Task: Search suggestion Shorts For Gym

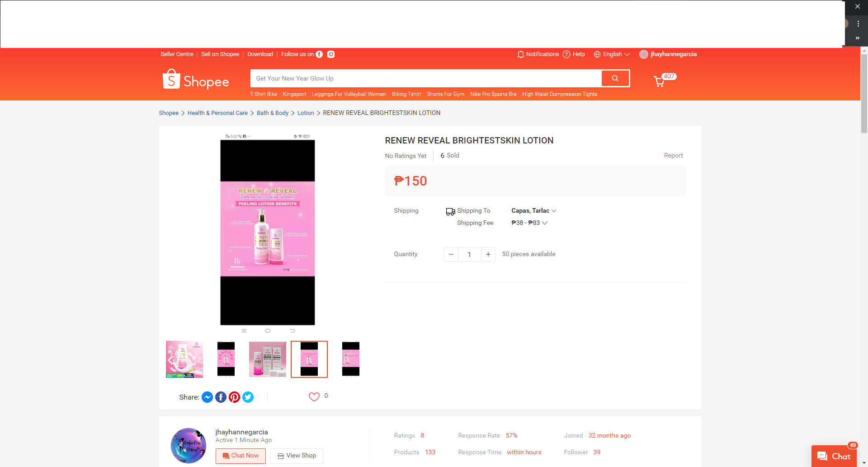Action: [446, 94]
